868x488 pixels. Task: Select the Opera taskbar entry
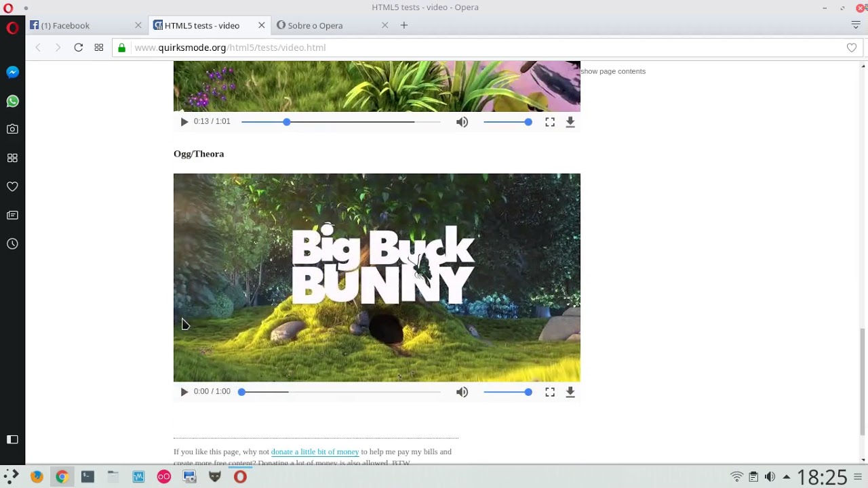coord(240,476)
